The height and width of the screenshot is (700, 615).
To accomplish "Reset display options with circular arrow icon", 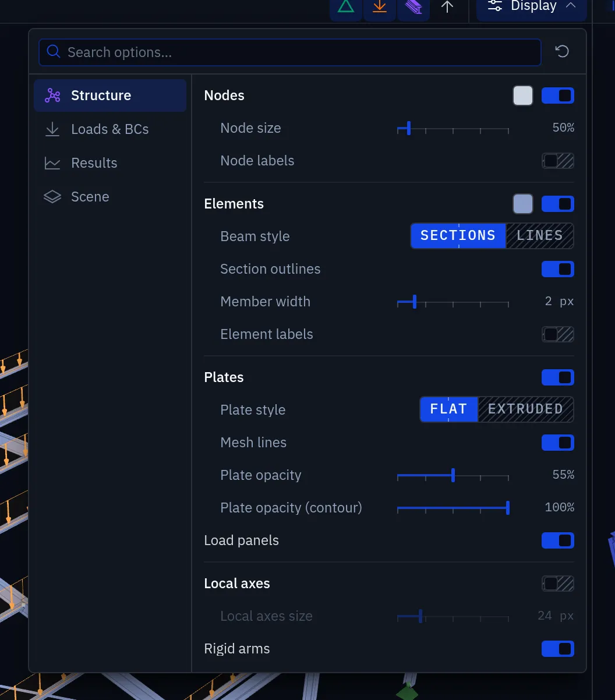I will [x=562, y=52].
